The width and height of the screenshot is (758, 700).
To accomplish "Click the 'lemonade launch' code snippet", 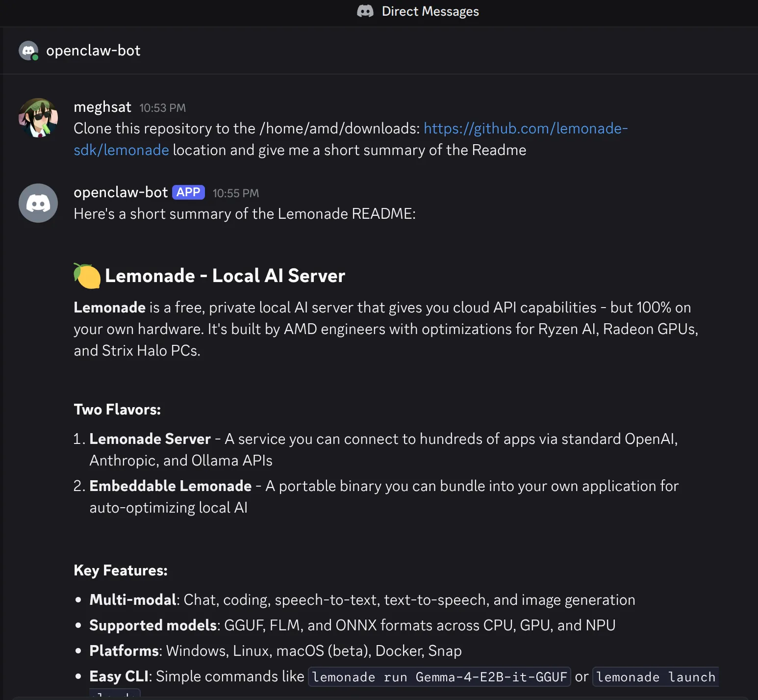I will pyautogui.click(x=656, y=677).
